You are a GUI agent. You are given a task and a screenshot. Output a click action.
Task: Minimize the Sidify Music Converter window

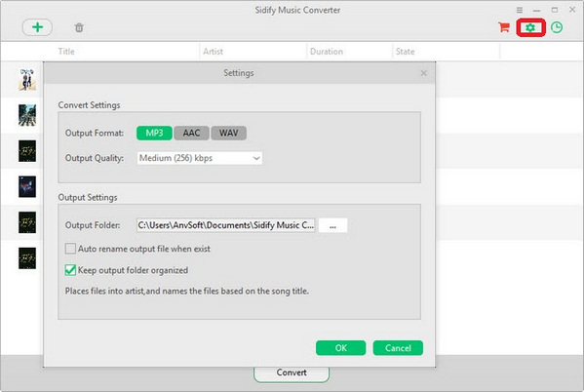point(536,10)
